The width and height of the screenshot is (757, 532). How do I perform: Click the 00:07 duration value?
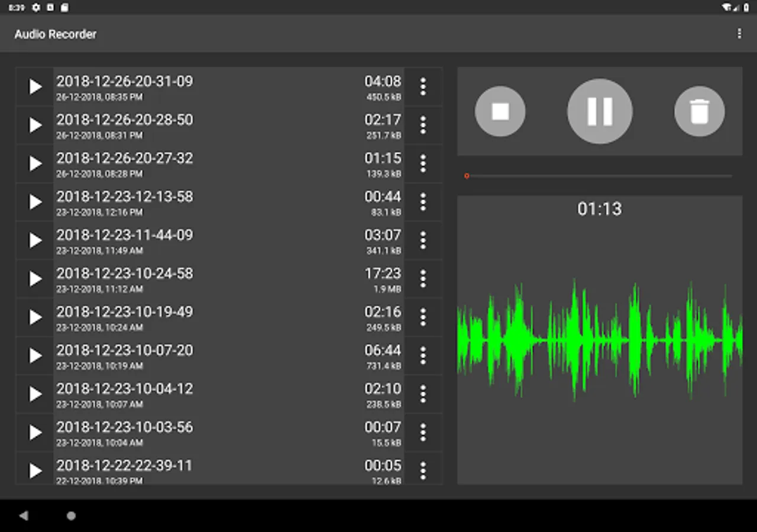(383, 427)
